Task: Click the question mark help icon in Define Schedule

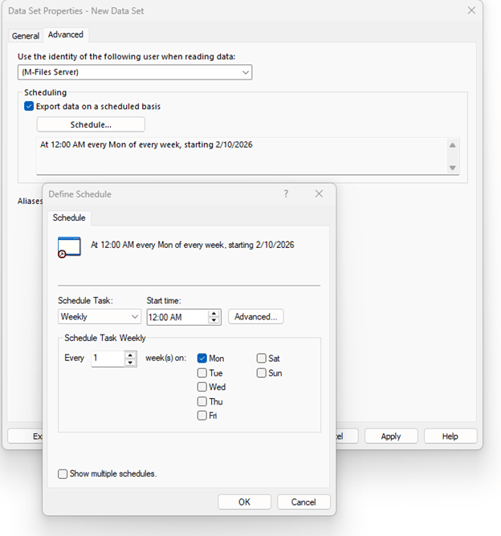Action: (286, 194)
